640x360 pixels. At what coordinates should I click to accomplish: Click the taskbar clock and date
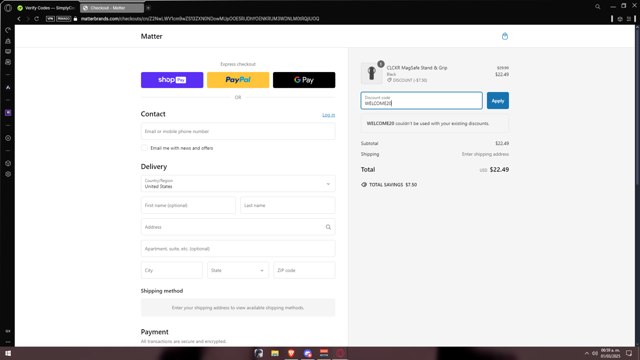(610, 353)
